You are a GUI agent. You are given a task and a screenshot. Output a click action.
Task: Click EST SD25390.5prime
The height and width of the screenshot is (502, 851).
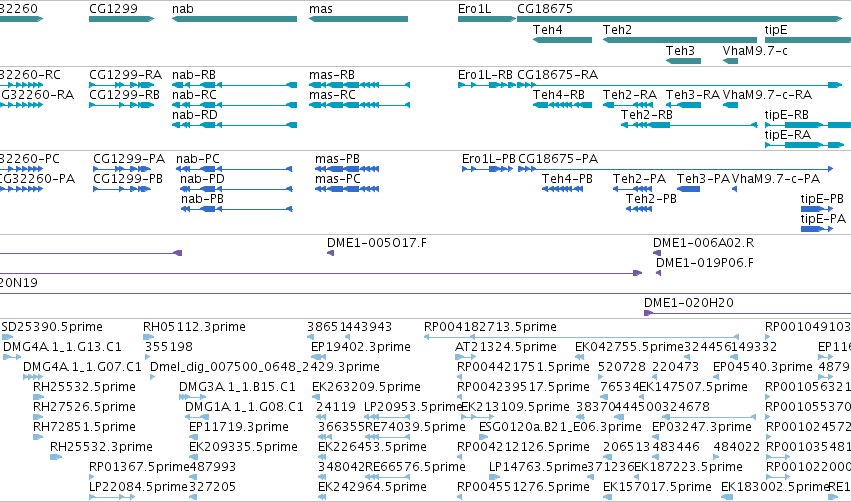(x=8, y=337)
